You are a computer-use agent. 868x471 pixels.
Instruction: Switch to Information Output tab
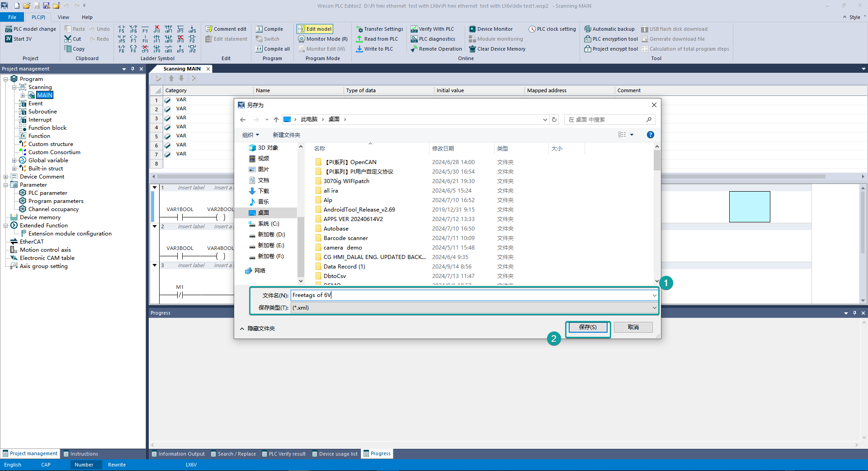click(x=178, y=454)
